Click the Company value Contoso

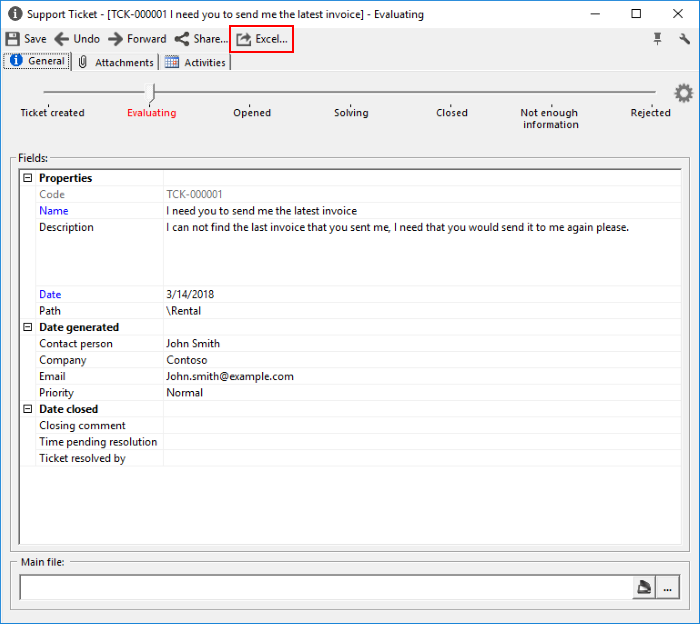click(187, 360)
